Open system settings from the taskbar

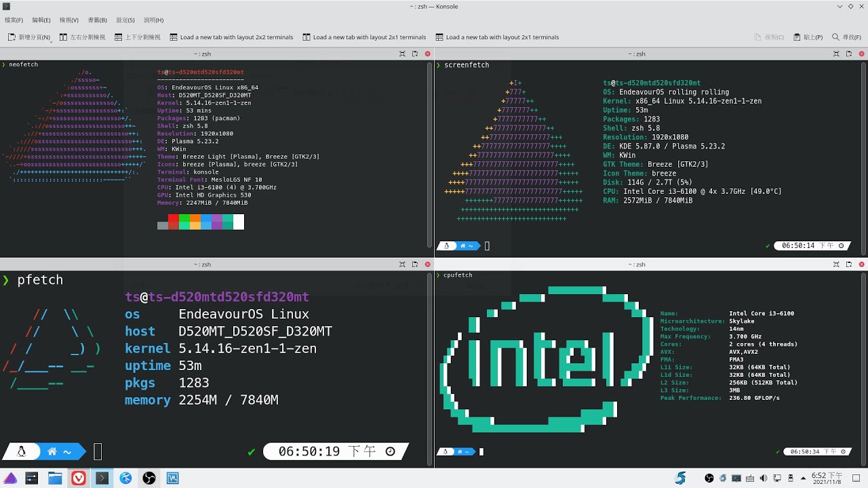point(31,478)
